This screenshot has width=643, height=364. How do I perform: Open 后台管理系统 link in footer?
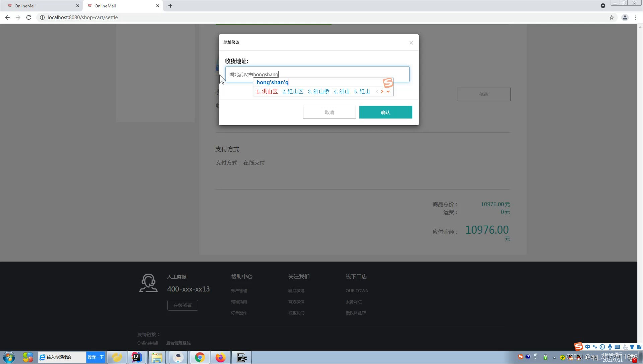[178, 343]
